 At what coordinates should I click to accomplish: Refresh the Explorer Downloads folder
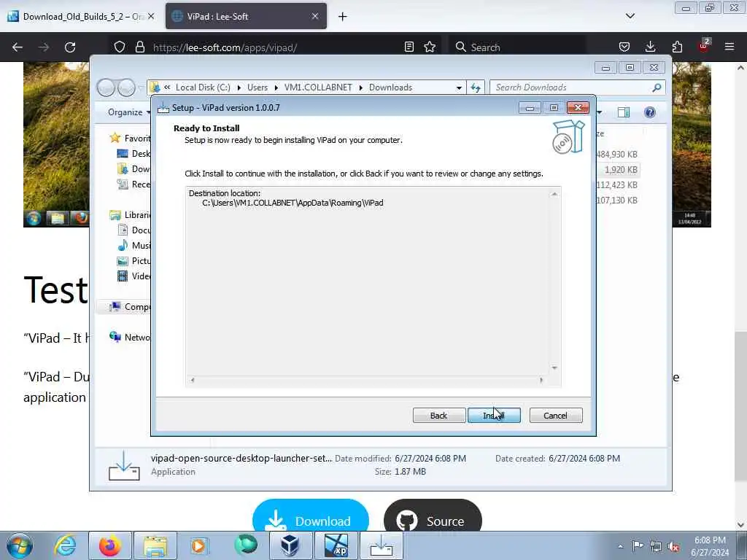coord(476,87)
